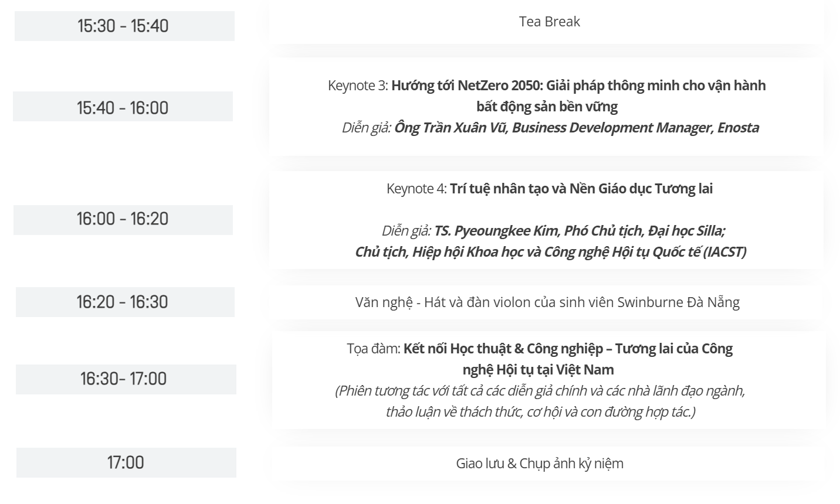This screenshot has width=840, height=504.
Task: Click the 'bất động sản bền vững' title line
Action: 547,107
